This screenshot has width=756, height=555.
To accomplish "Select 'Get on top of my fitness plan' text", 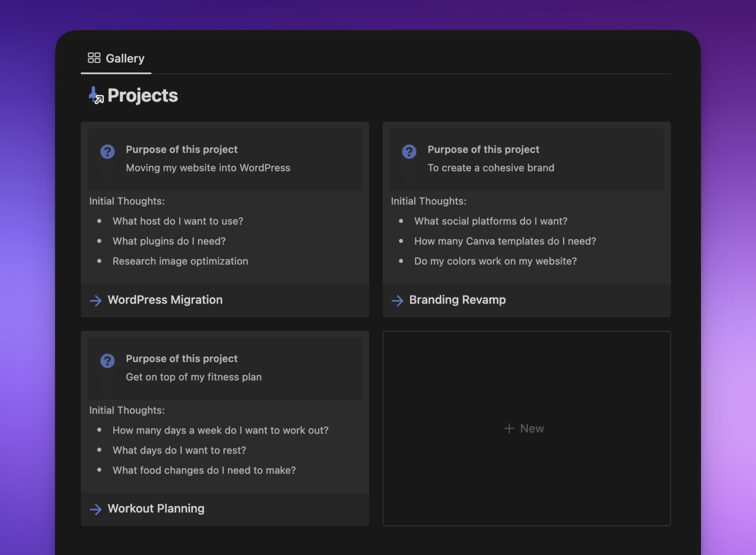I will coord(193,377).
